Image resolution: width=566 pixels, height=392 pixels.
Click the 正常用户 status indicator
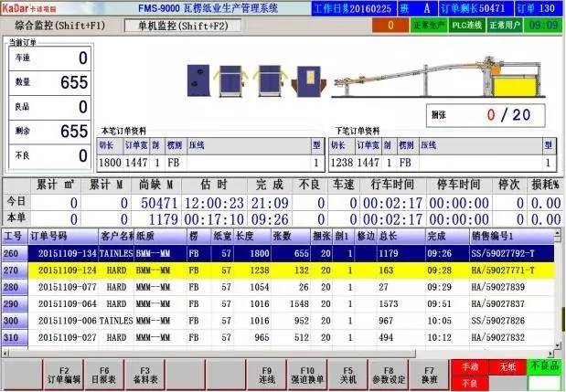[505, 25]
